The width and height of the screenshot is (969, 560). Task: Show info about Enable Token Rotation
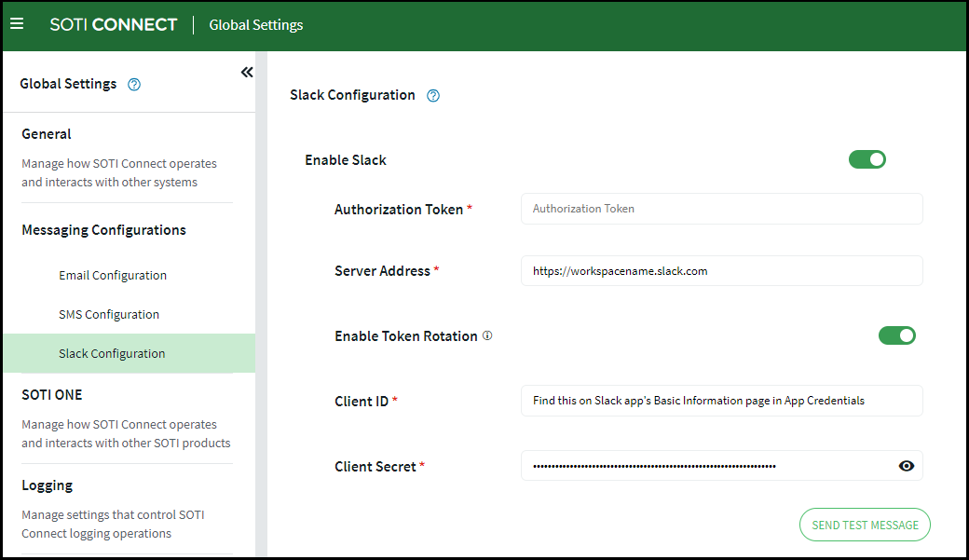(x=487, y=335)
